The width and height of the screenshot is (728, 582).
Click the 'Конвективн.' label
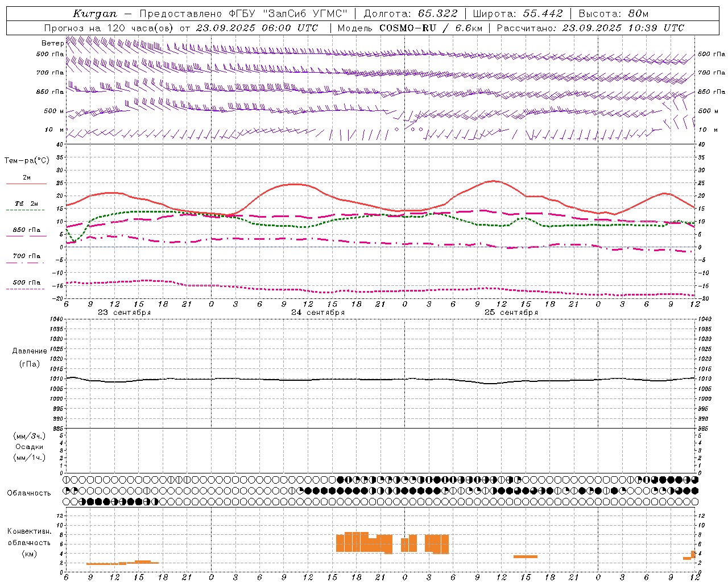[30, 531]
